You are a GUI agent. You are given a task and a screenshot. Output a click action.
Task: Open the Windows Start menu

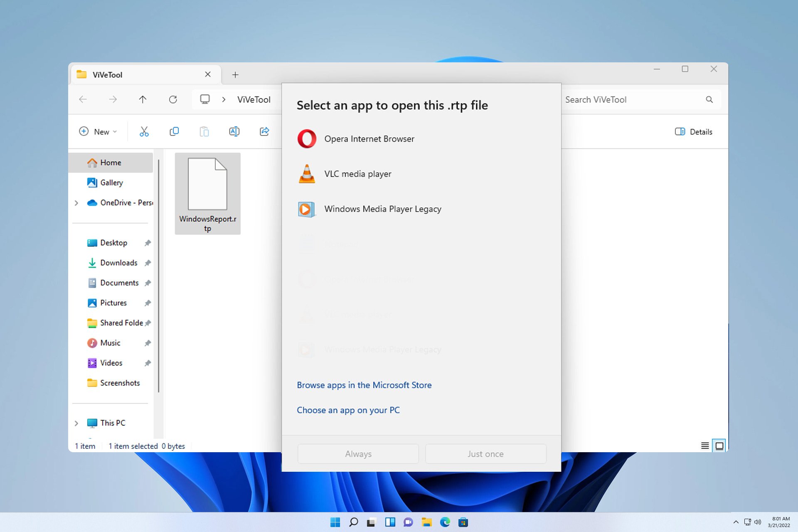[335, 522]
